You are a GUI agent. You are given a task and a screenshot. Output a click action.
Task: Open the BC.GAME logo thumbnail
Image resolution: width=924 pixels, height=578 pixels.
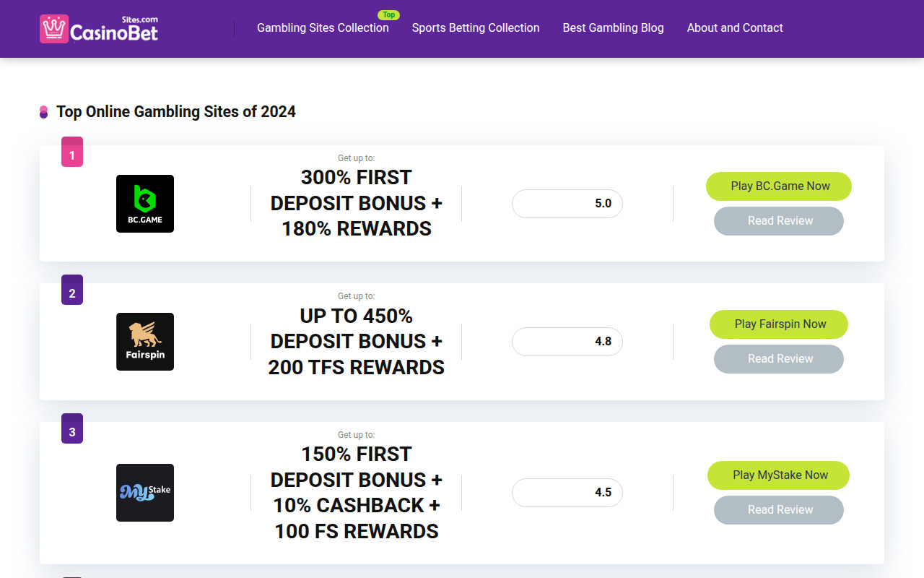[x=145, y=204]
